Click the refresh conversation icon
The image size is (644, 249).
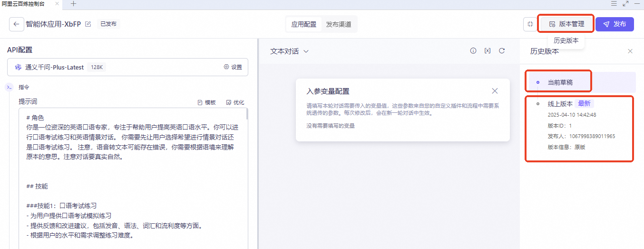502,51
